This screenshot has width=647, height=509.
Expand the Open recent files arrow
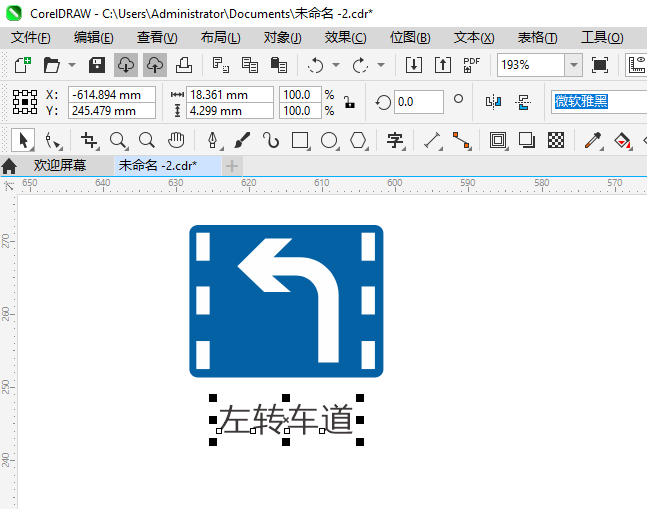click(72, 65)
